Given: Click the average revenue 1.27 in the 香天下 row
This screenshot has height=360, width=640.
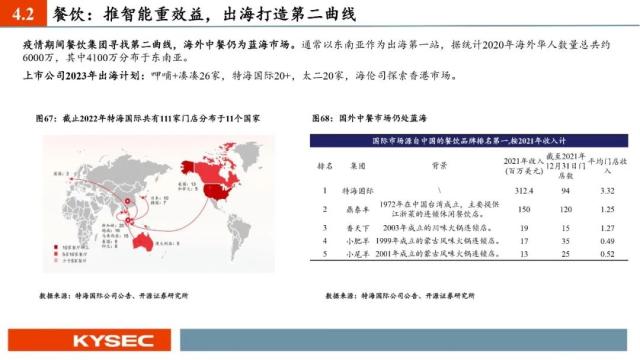Looking at the screenshot, I should tap(607, 229).
